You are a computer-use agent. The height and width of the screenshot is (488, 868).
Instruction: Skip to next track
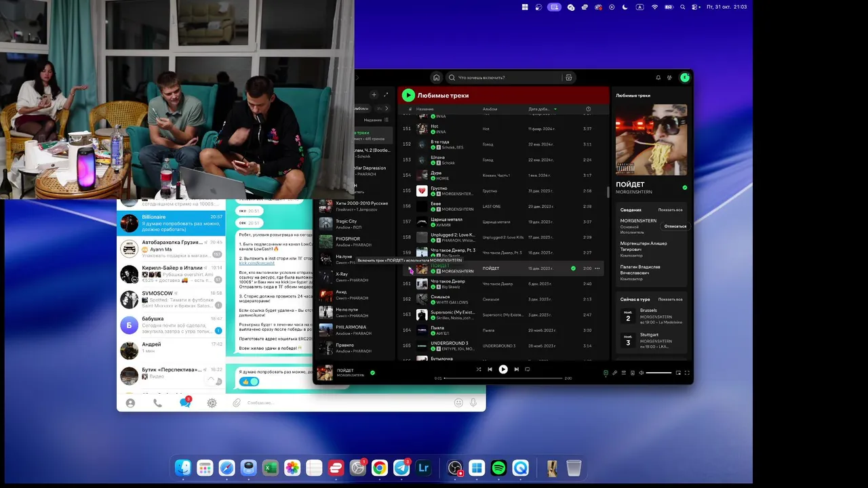pos(516,369)
